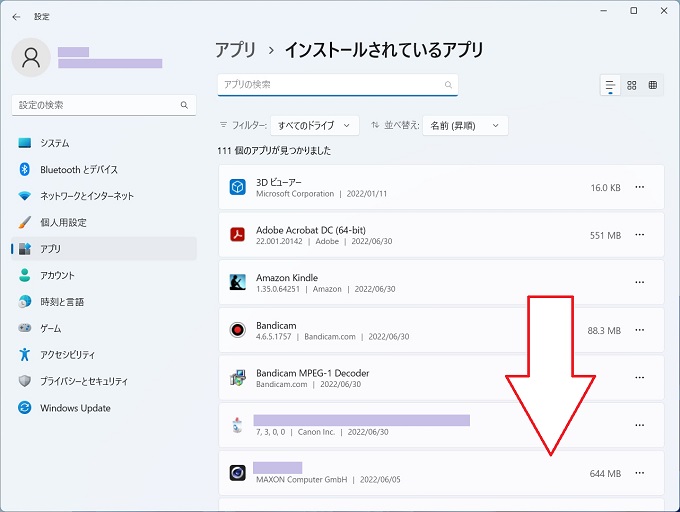This screenshot has width=680, height=512.
Task: Click the Adobe Acrobat DC app icon
Action: coord(238,235)
